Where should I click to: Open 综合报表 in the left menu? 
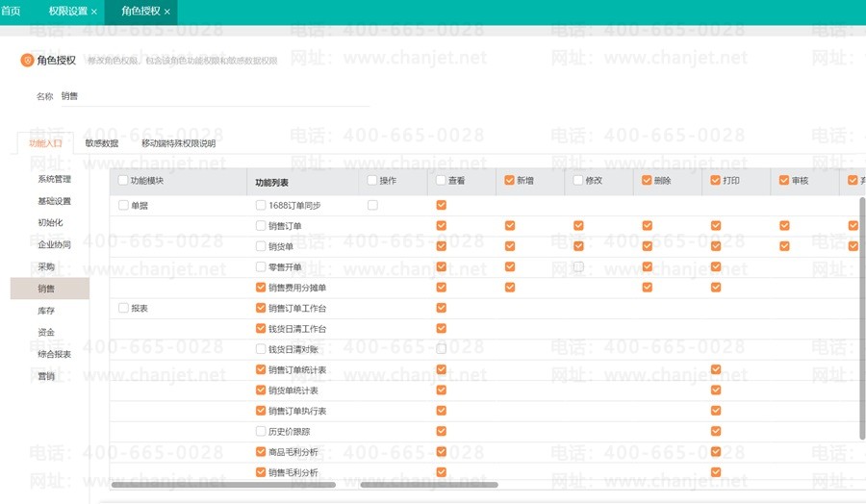coord(54,354)
